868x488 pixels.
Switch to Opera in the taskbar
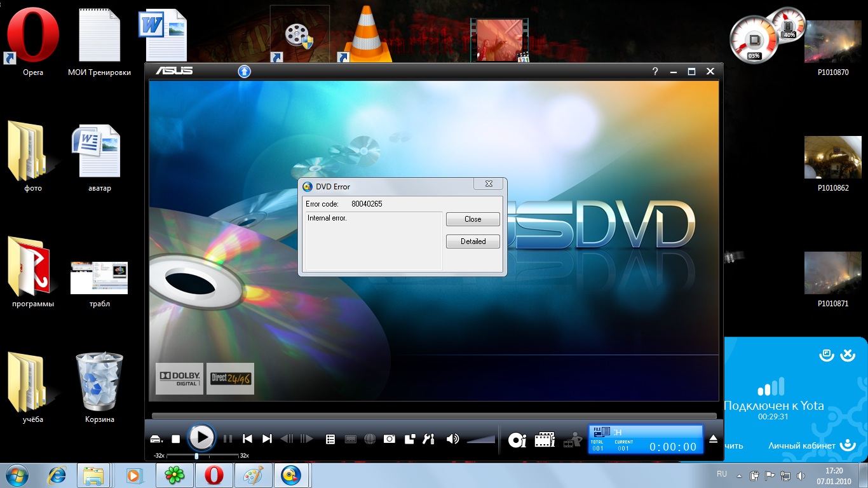tap(214, 475)
